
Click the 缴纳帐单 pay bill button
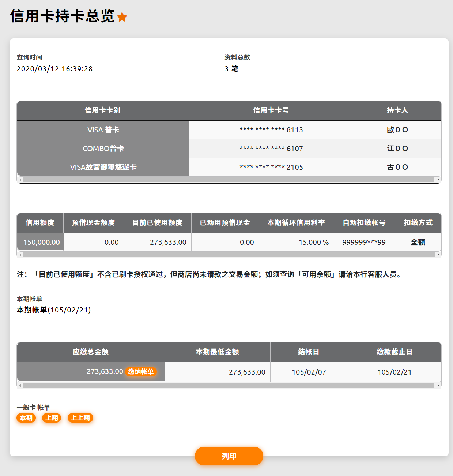[x=141, y=372]
